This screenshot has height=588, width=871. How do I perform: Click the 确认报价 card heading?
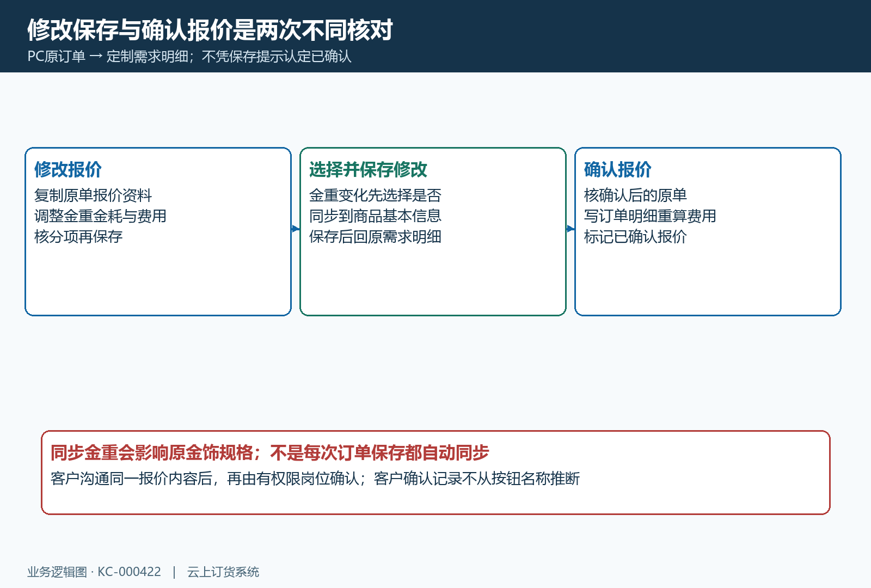click(618, 169)
